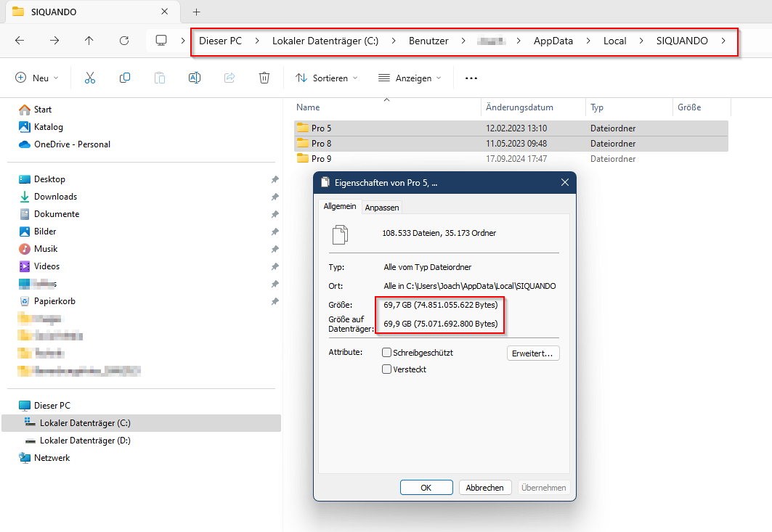Open Bilder quick access entry
The width and height of the screenshot is (772, 532).
tap(38, 232)
